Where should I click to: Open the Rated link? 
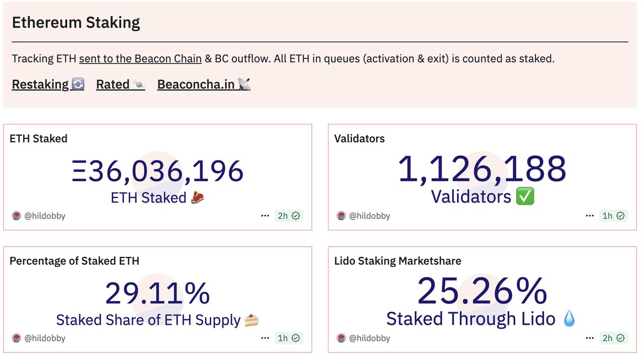tap(120, 84)
